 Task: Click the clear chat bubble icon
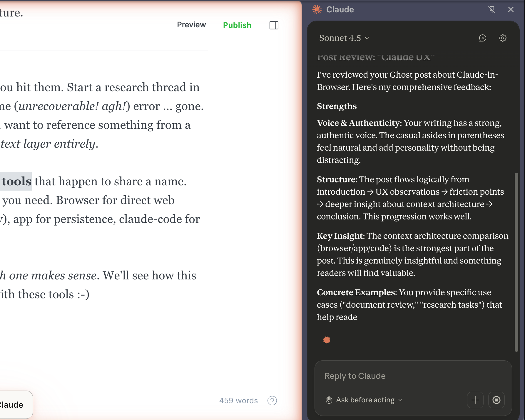(482, 38)
